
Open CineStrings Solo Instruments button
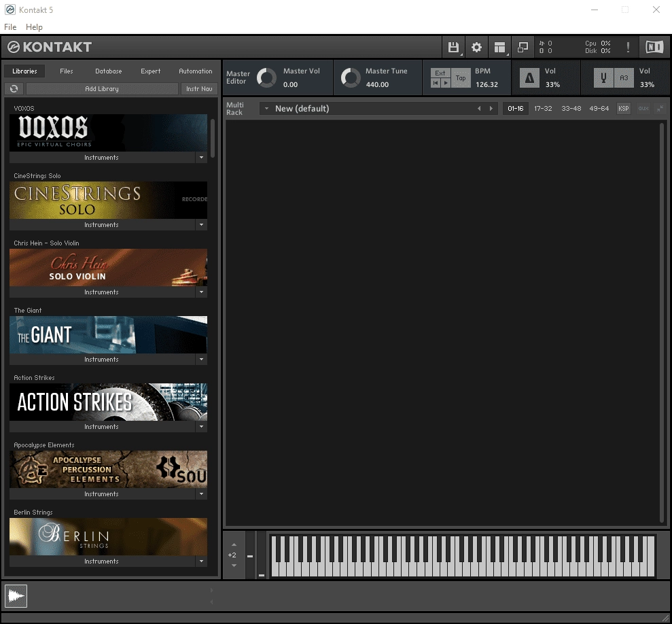102,225
